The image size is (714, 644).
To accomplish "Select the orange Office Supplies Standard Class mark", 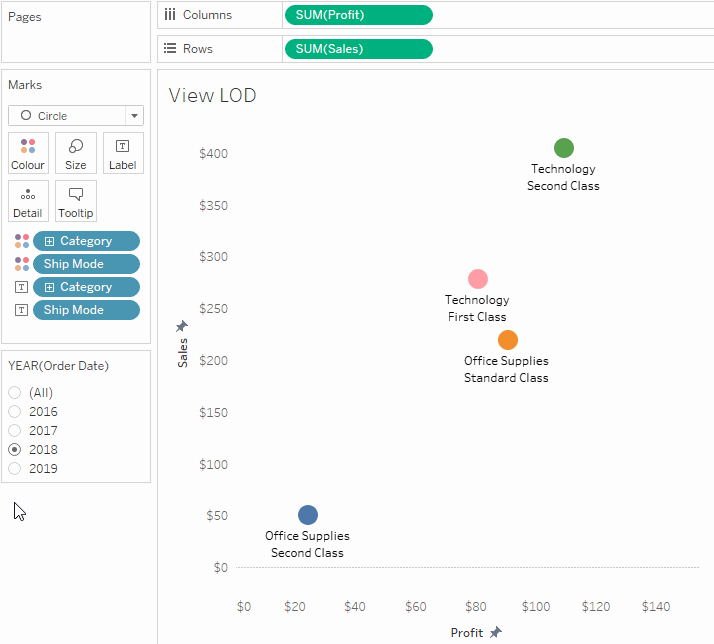I will (x=508, y=340).
